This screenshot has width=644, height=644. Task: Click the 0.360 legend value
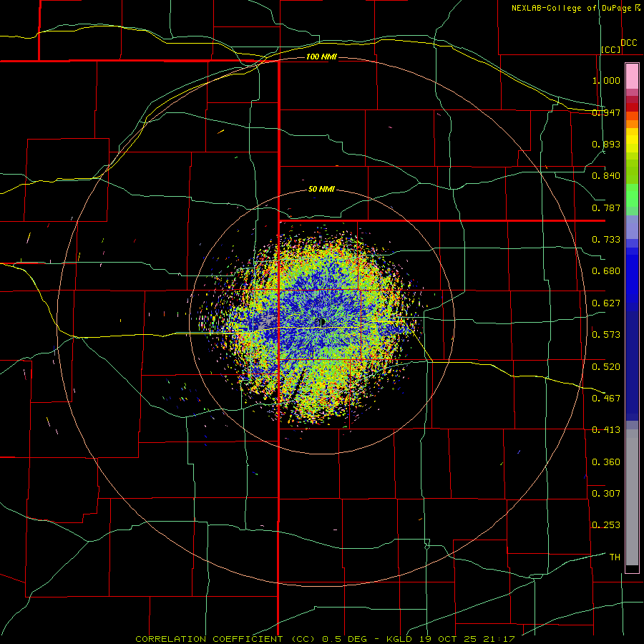click(606, 462)
